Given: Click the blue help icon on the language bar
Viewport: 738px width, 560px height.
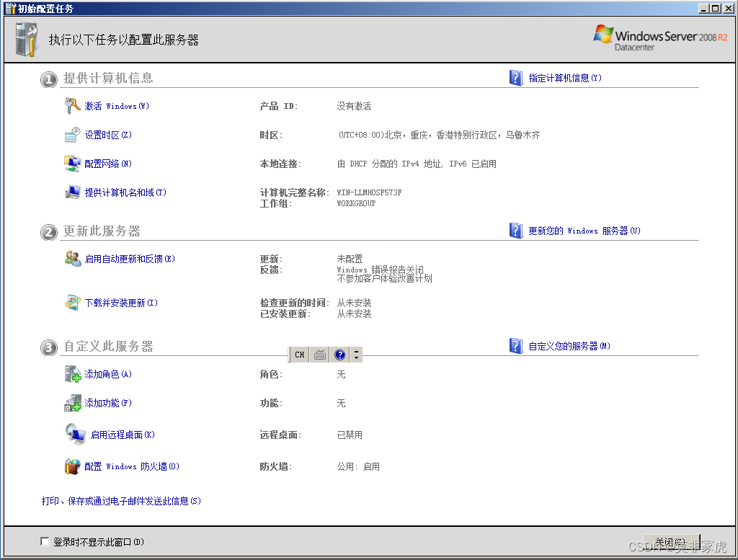Looking at the screenshot, I should pos(340,355).
